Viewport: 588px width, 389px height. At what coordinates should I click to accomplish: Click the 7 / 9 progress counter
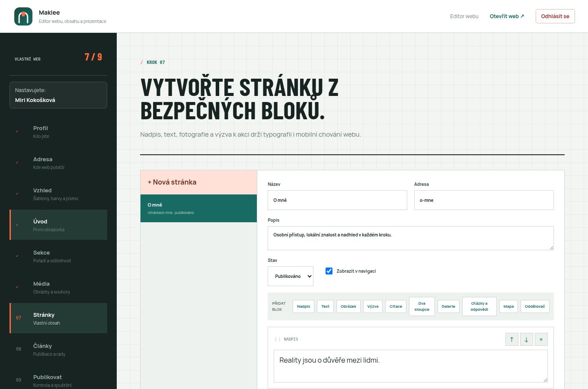(93, 57)
